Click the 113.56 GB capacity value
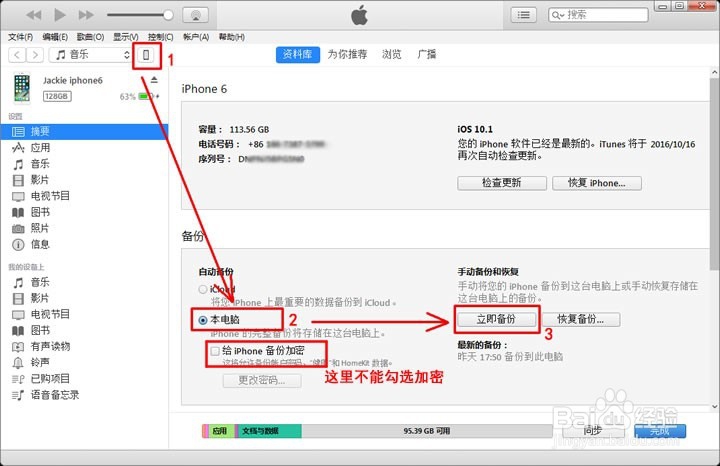Screen dimensions: 720x466 pyautogui.click(x=249, y=130)
